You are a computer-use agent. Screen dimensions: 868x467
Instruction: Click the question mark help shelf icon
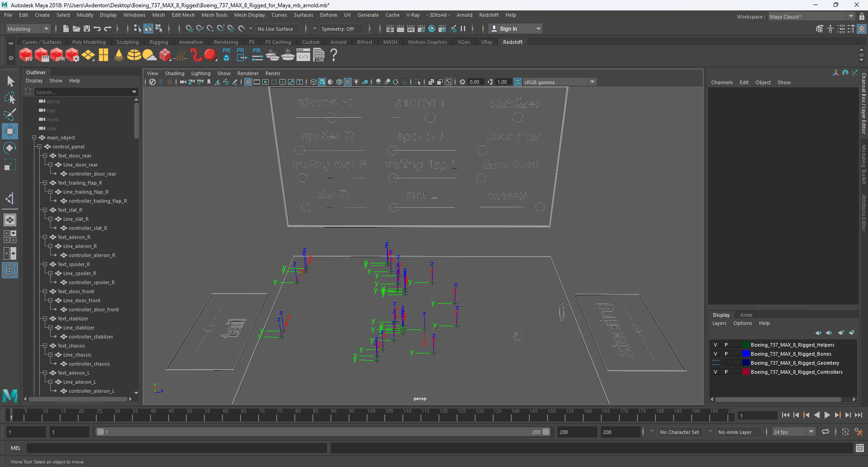click(334, 55)
